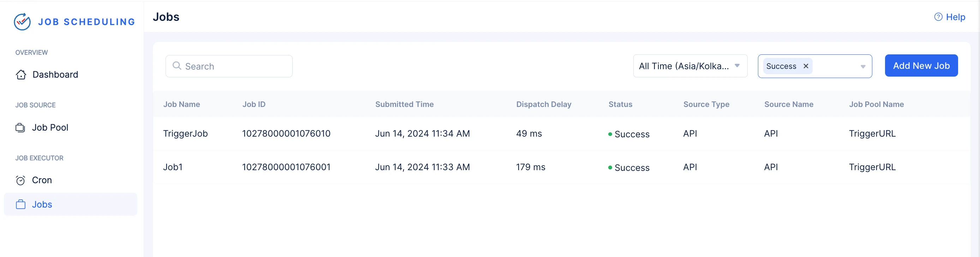980x257 pixels.
Task: Open the Help link
Action: (950, 17)
